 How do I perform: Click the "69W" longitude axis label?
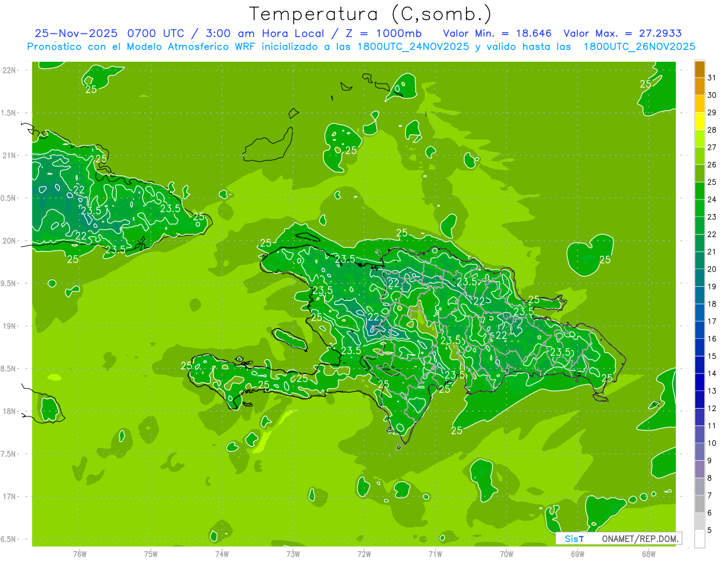(x=578, y=554)
